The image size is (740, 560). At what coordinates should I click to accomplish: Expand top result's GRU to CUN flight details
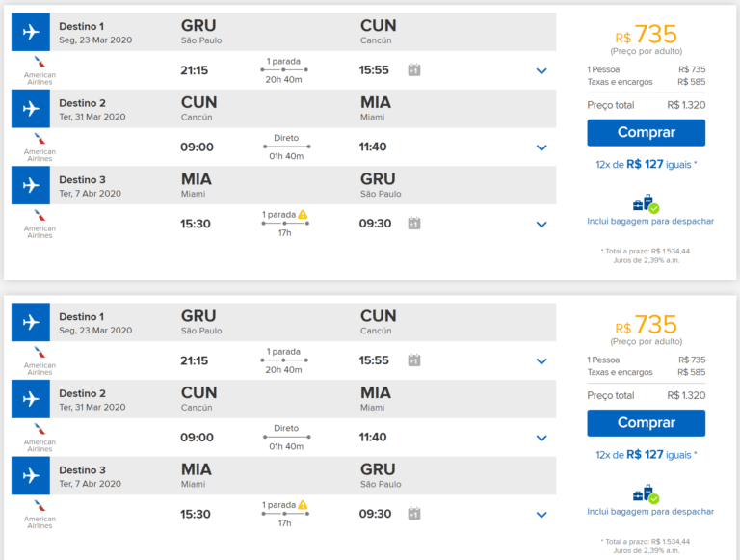(541, 70)
